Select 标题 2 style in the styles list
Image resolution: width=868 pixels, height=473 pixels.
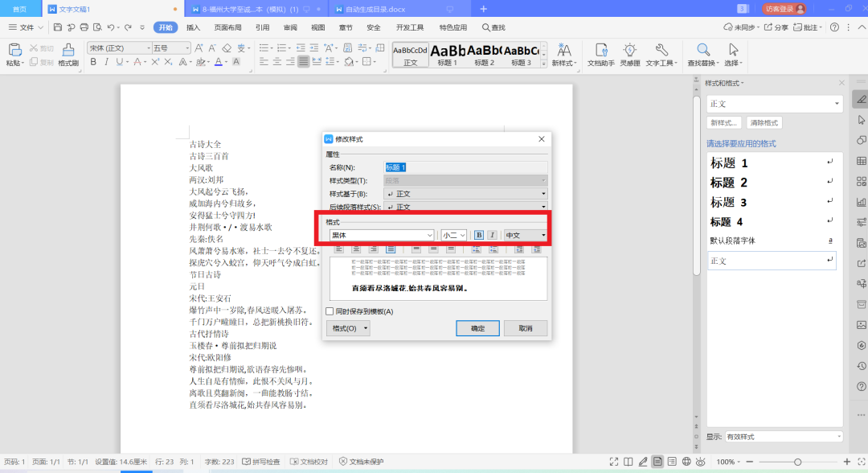[x=772, y=183]
